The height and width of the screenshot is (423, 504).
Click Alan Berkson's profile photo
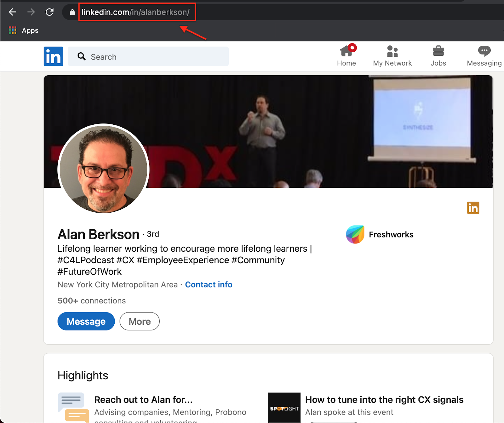pos(103,169)
